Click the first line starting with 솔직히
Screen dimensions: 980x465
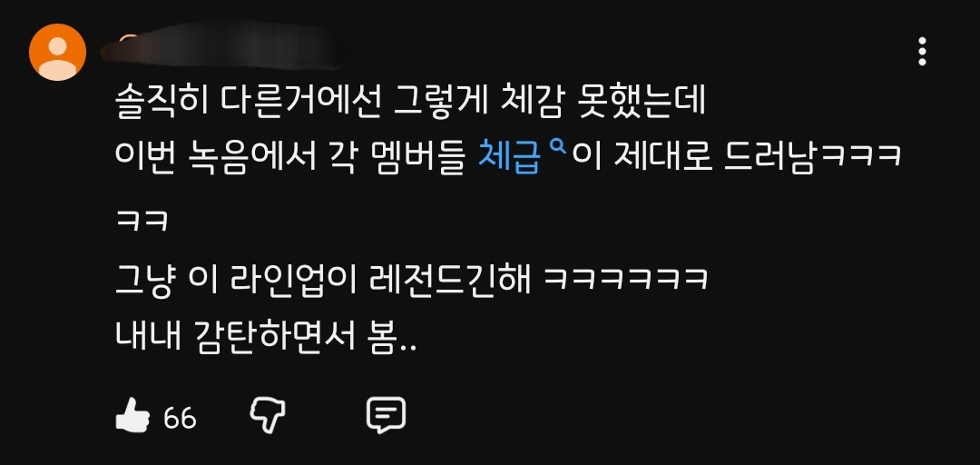[411, 102]
